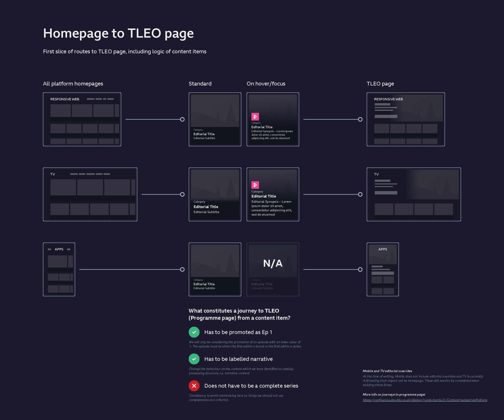Viewport: 504px width, 420px height.
Task: Click the pink play icon on the Responsive Web hover card
Action: (255, 117)
